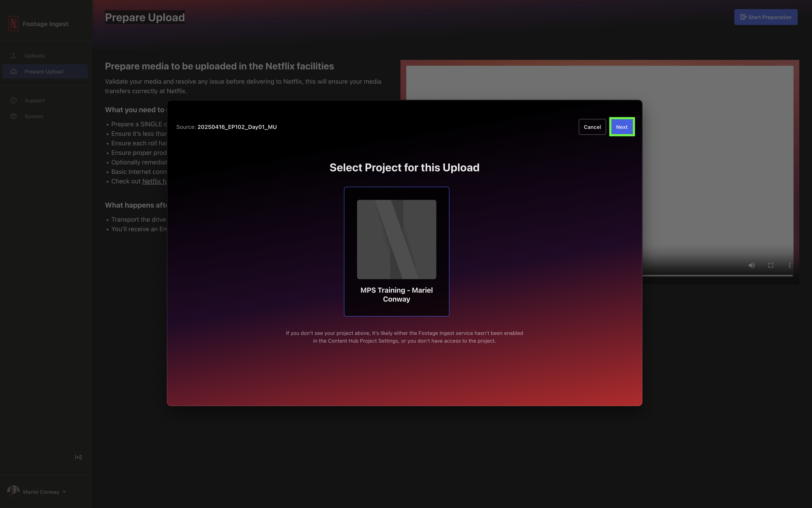Viewport: 812px width, 508px height.
Task: Enter fullscreen on the video player
Action: (x=771, y=266)
